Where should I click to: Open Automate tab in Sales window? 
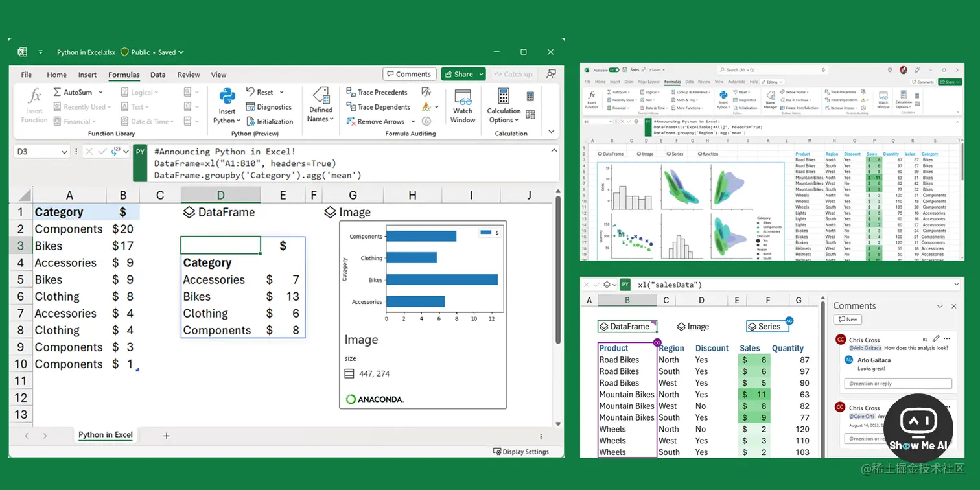pos(736,82)
